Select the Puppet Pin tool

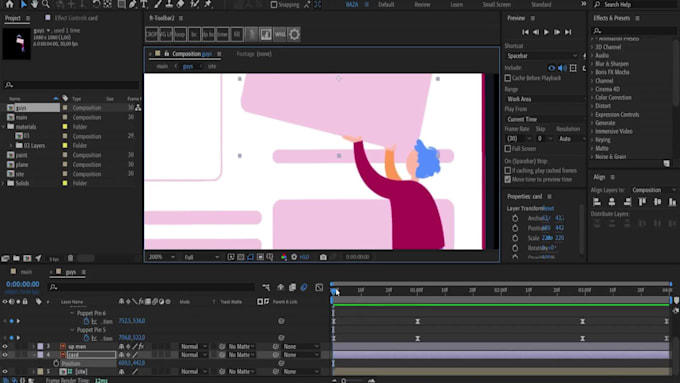208,4
